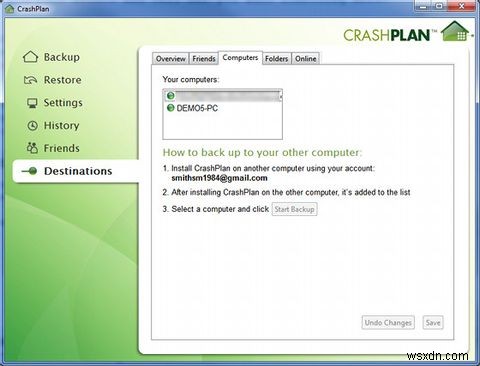The image size is (480, 366).
Task: Click the Restore arrow icon
Action: pos(30,80)
